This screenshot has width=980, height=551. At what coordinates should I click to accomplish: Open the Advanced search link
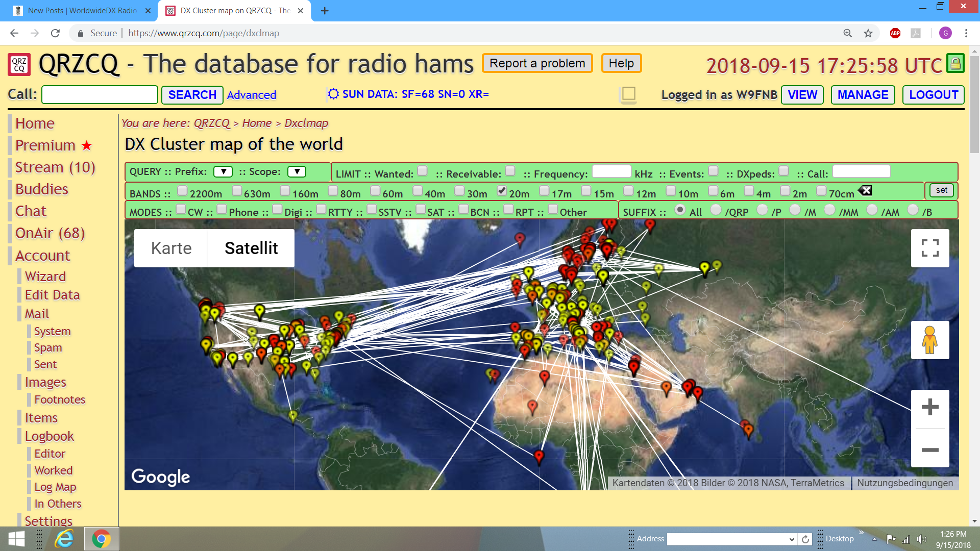click(251, 95)
